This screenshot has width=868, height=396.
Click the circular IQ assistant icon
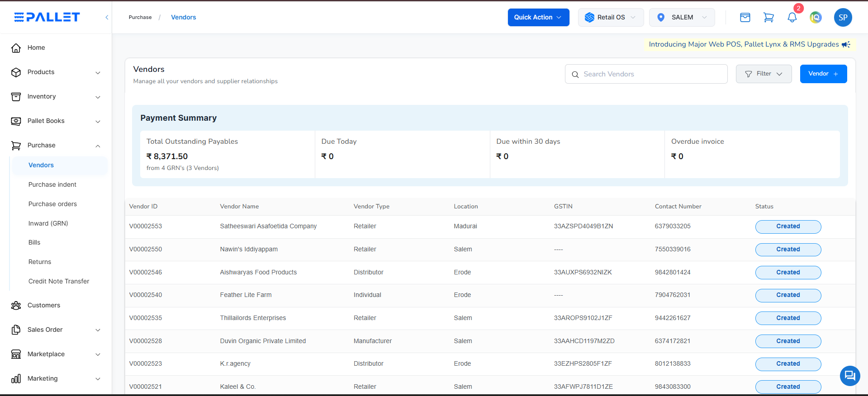pyautogui.click(x=816, y=18)
